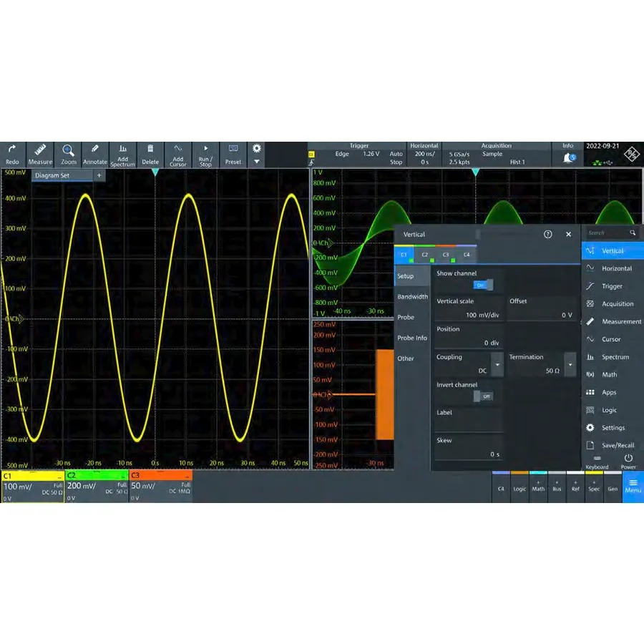This screenshot has width=644, height=644.
Task: Select the Annotate tool
Action: (x=95, y=155)
